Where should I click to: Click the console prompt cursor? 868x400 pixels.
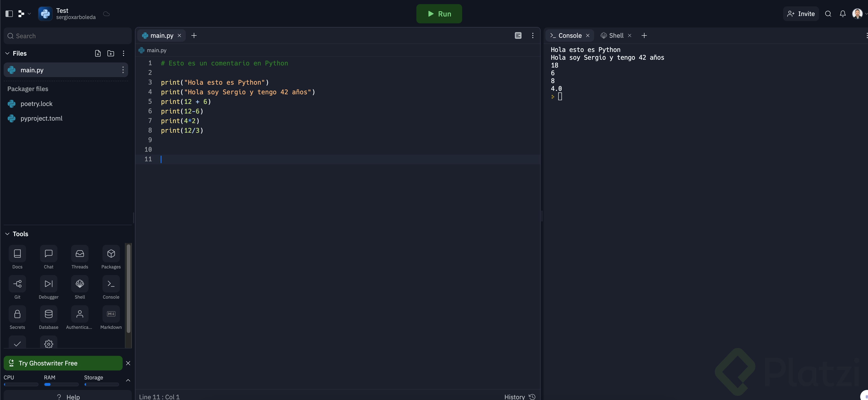(x=560, y=96)
